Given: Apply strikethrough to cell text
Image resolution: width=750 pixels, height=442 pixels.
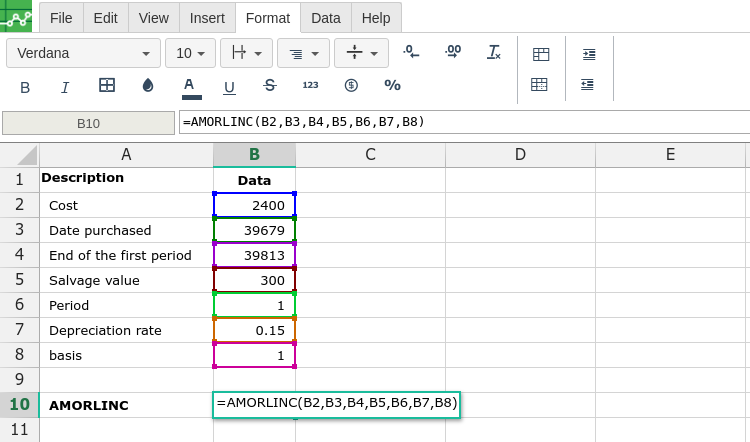Looking at the screenshot, I should [269, 86].
